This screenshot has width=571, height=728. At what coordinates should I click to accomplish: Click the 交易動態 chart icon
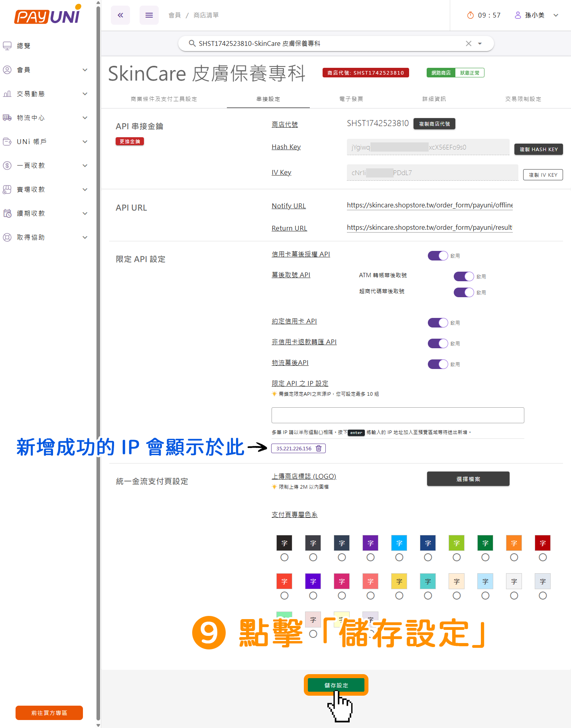tap(7, 94)
